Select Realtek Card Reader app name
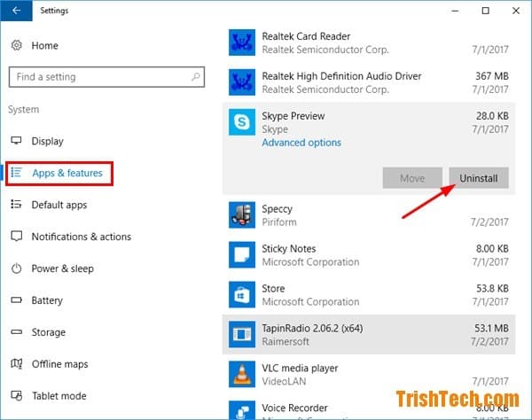The width and height of the screenshot is (532, 420). (x=306, y=36)
